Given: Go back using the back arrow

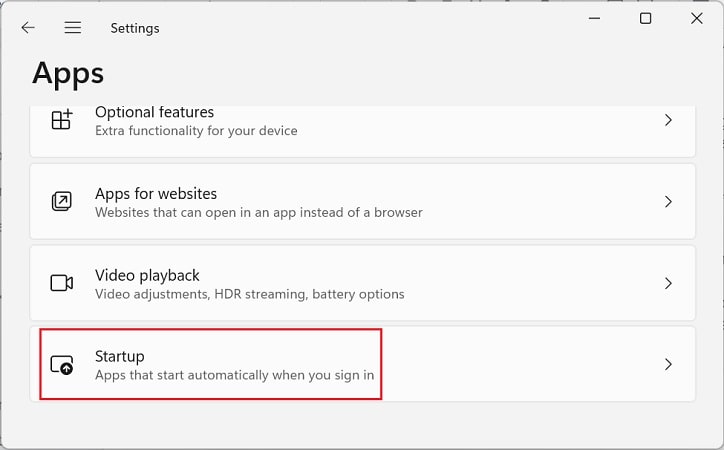Looking at the screenshot, I should 28,28.
